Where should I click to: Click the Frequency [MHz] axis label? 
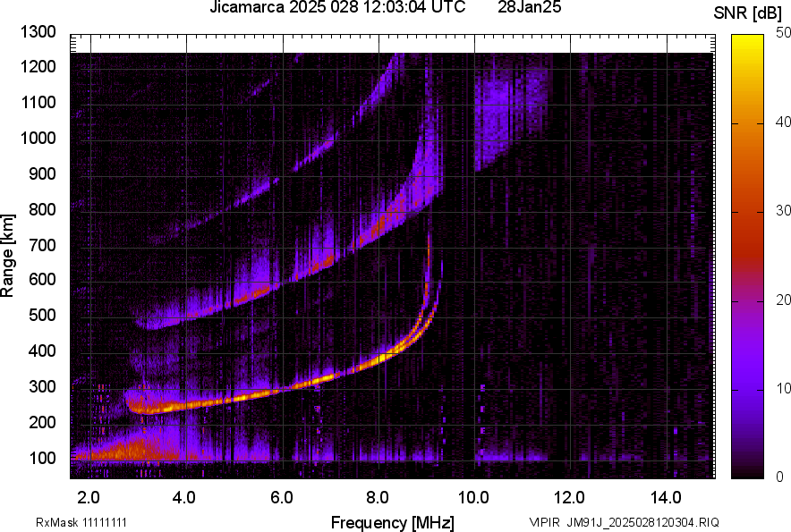392,522
